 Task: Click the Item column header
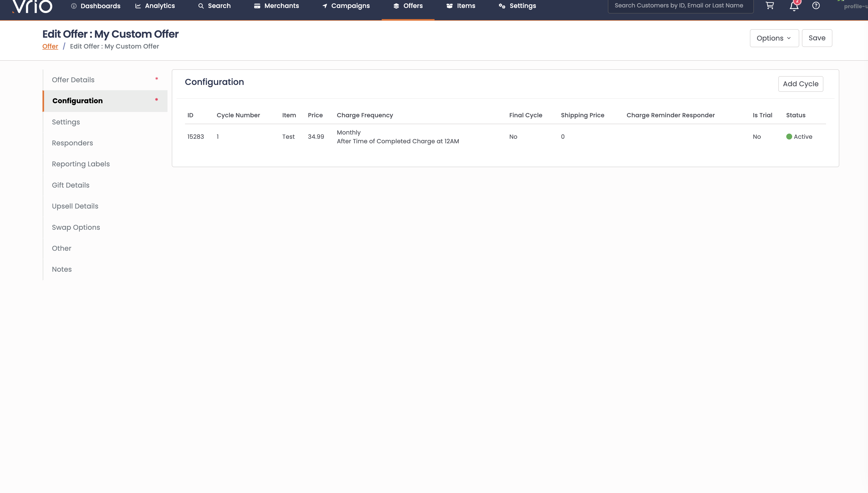click(x=289, y=115)
